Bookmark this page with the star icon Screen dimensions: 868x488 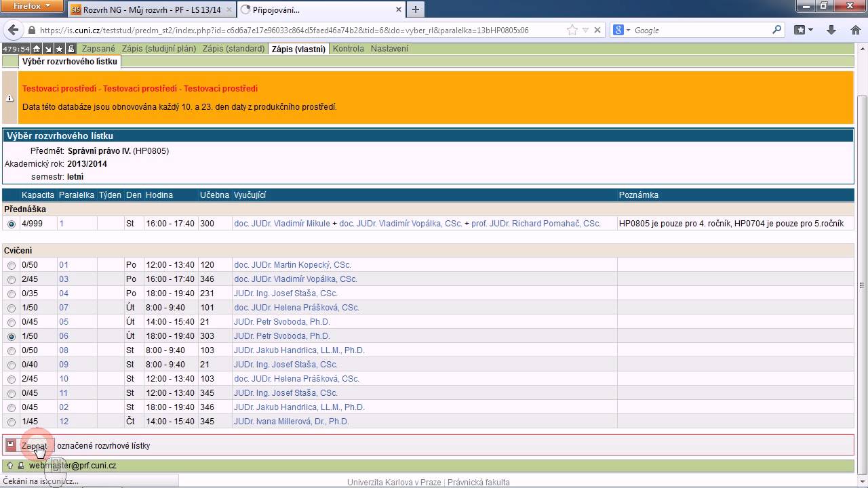[572, 30]
